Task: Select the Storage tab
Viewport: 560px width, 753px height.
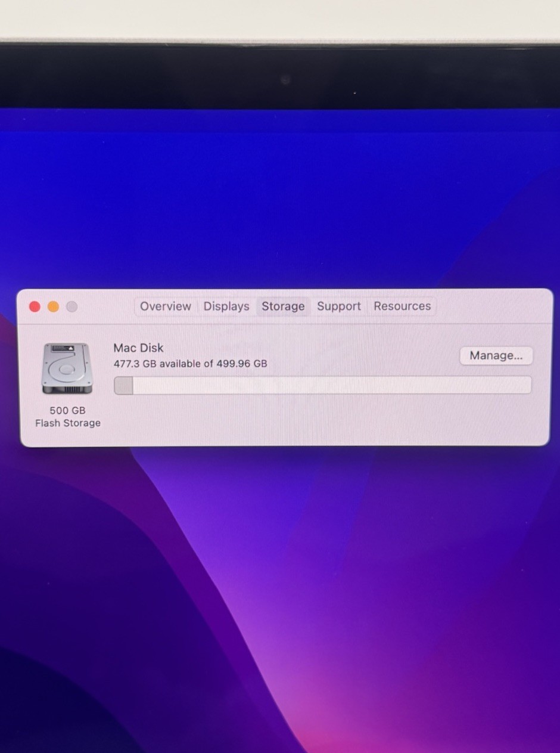Action: [283, 306]
